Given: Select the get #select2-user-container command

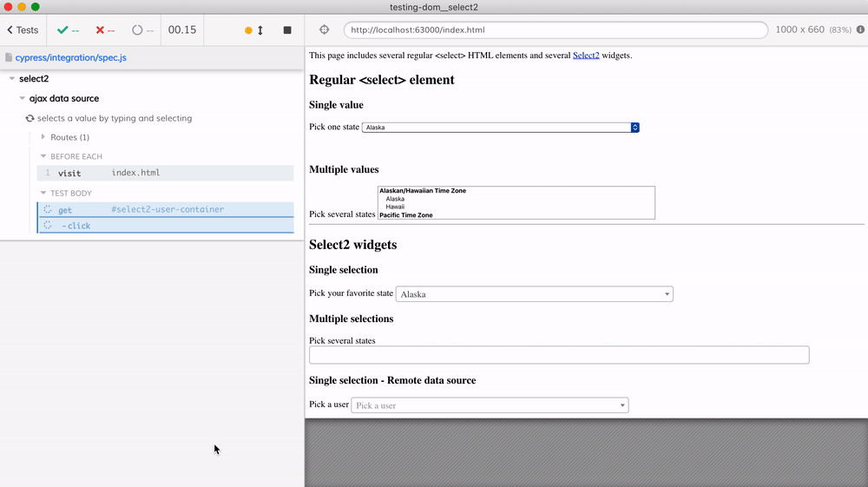Looking at the screenshot, I should tap(165, 210).
